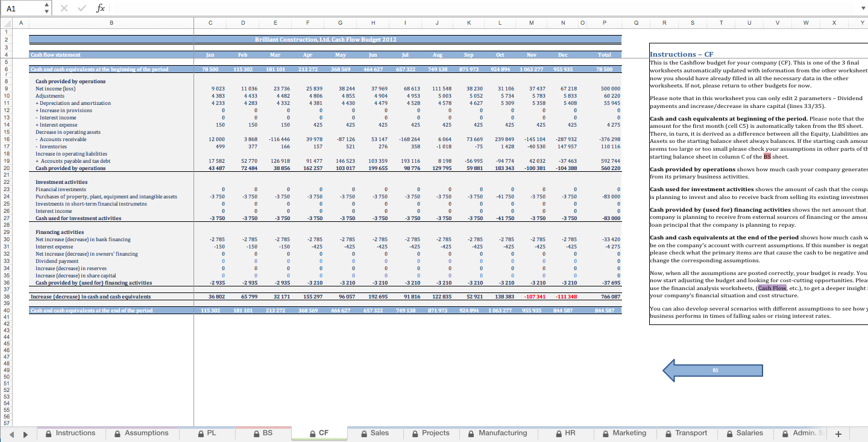
Task: Click the 'Cash provided by operations' total label in row 20
Action: tap(71, 168)
